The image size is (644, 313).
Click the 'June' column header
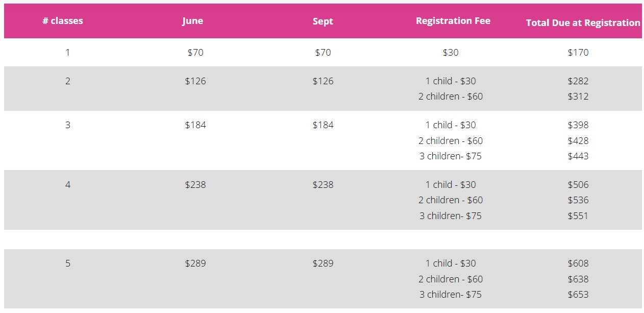pyautogui.click(x=192, y=21)
